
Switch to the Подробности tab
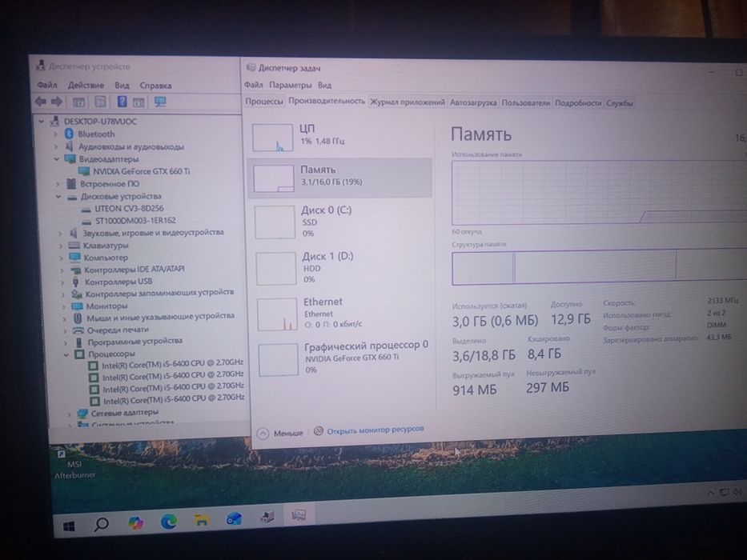(x=578, y=103)
